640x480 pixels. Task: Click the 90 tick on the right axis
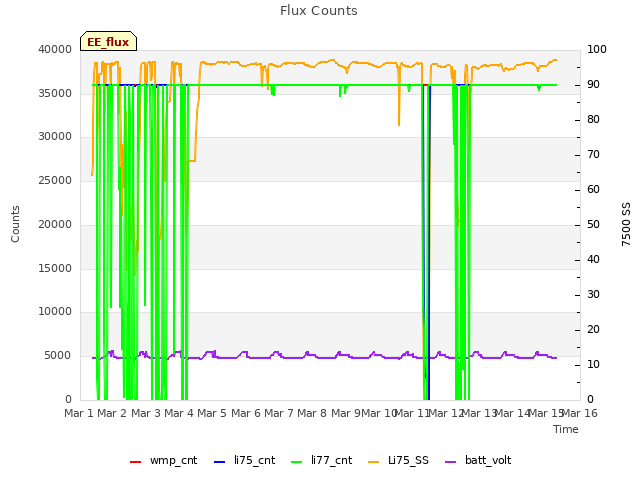coord(593,85)
